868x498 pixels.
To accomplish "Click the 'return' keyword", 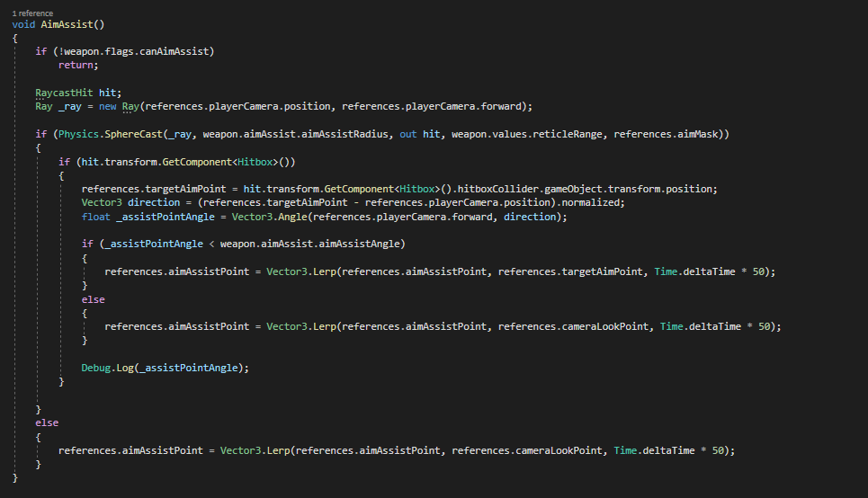I will [x=76, y=66].
